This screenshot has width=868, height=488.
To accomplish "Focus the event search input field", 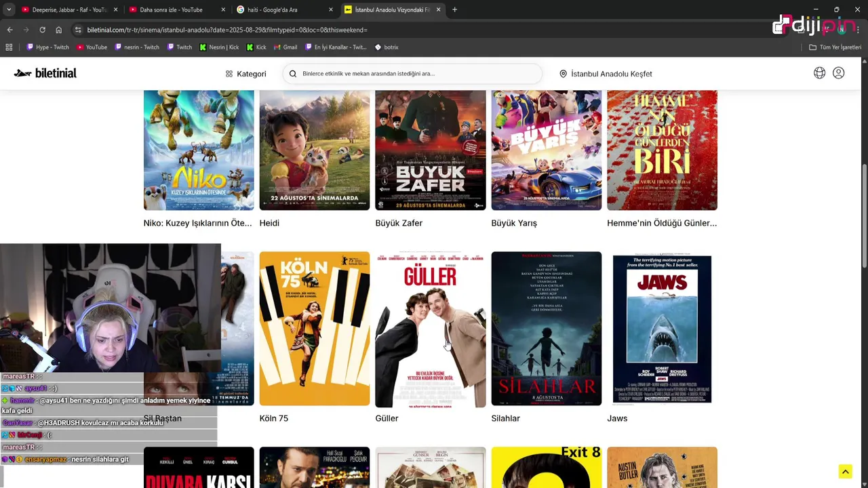I will click(412, 74).
